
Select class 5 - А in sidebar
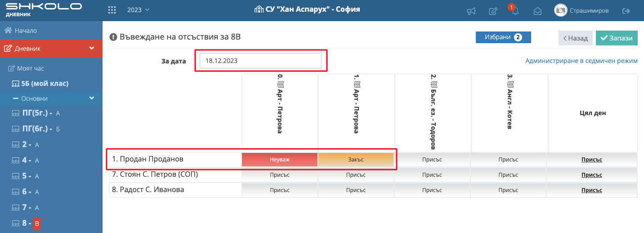tap(25, 176)
